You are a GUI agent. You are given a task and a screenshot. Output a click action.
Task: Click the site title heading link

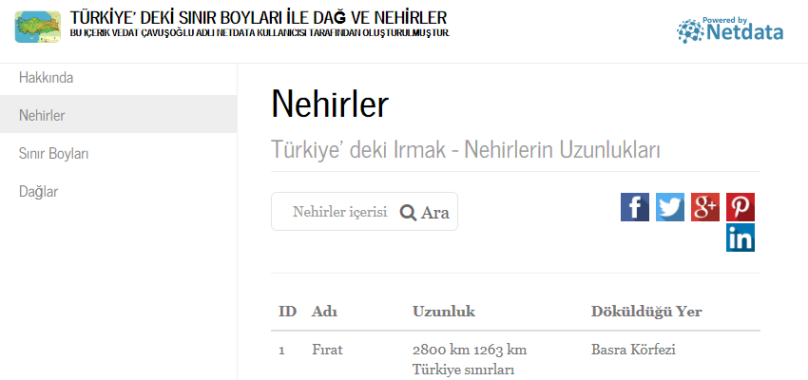tap(258, 18)
